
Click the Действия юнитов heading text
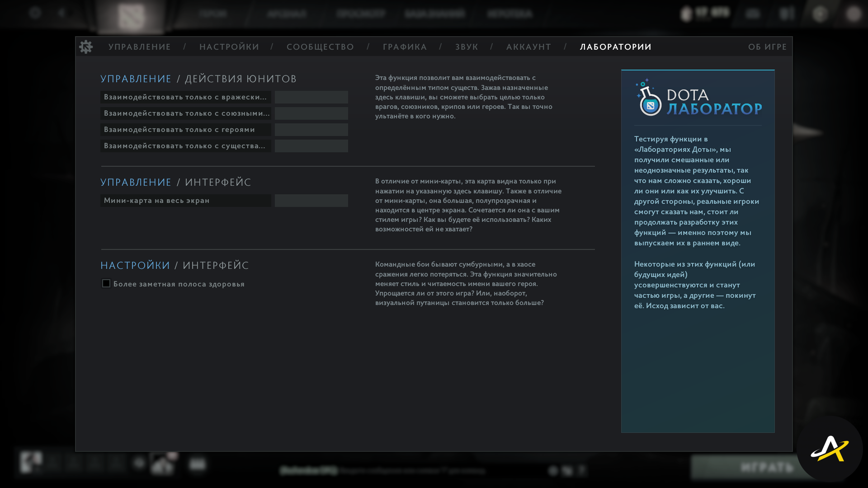coord(241,79)
